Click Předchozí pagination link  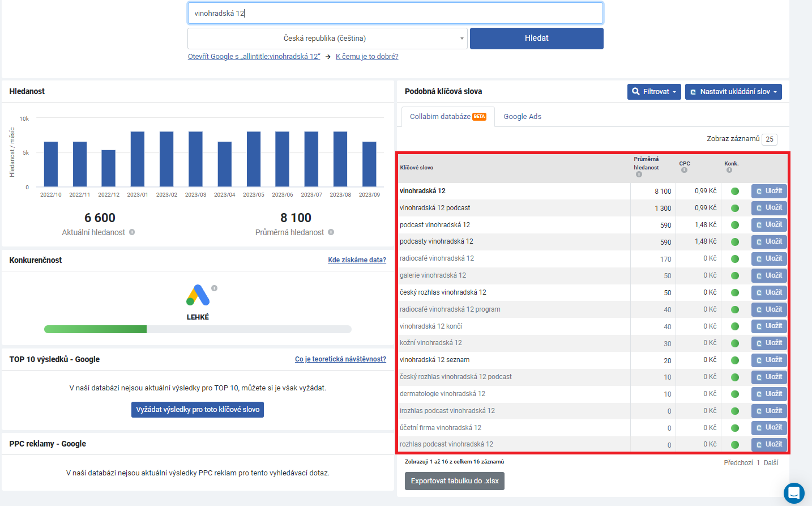click(738, 463)
